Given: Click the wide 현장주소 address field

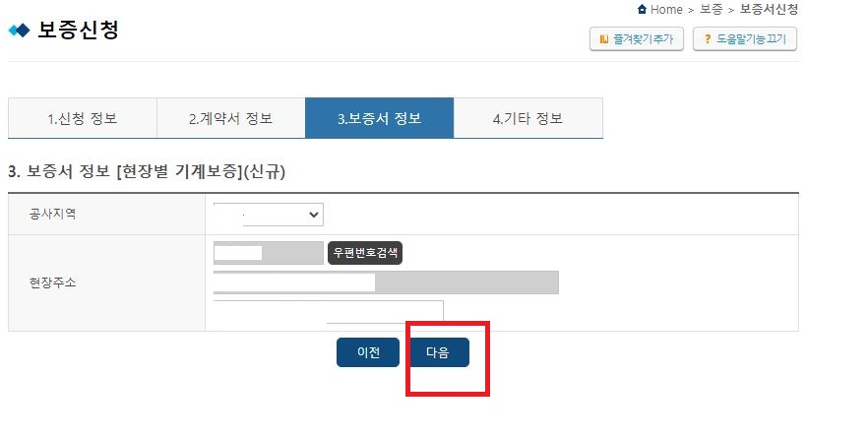Looking at the screenshot, I should tap(386, 282).
